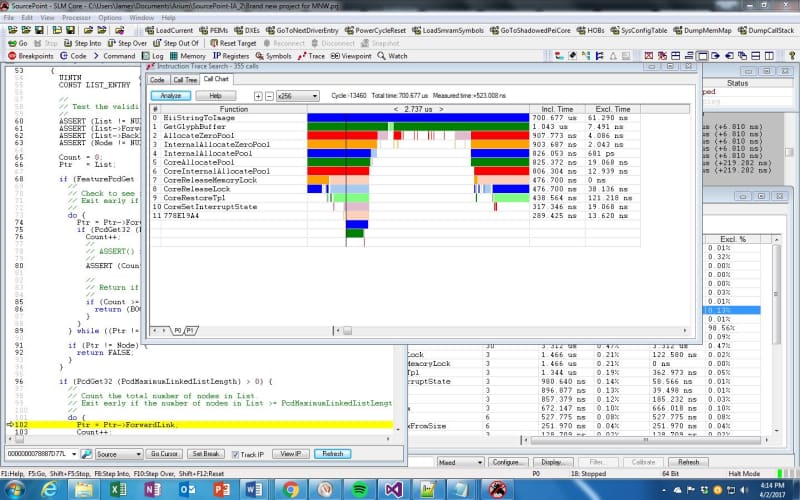Run PowerCycleReset macro
800x500 pixels.
click(375, 30)
